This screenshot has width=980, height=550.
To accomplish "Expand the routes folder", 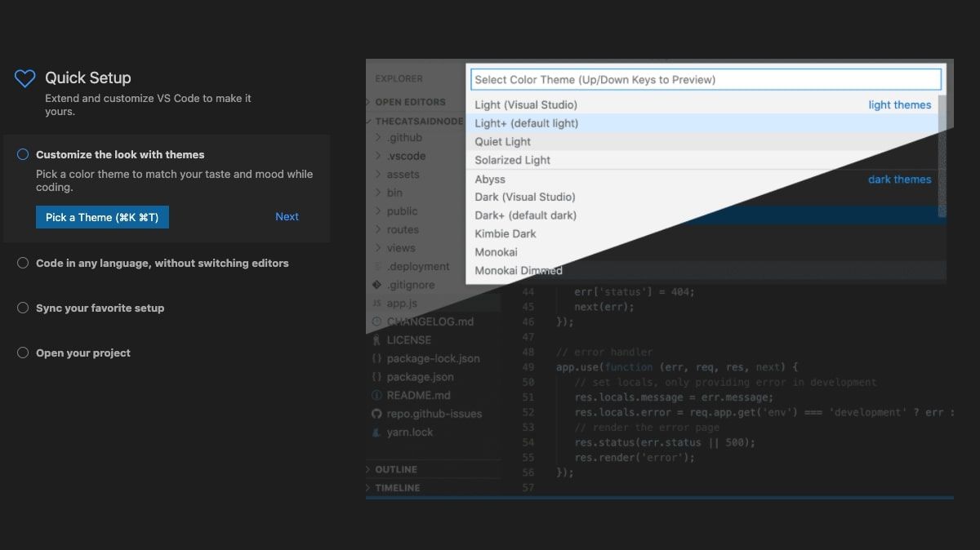I will pos(433,229).
